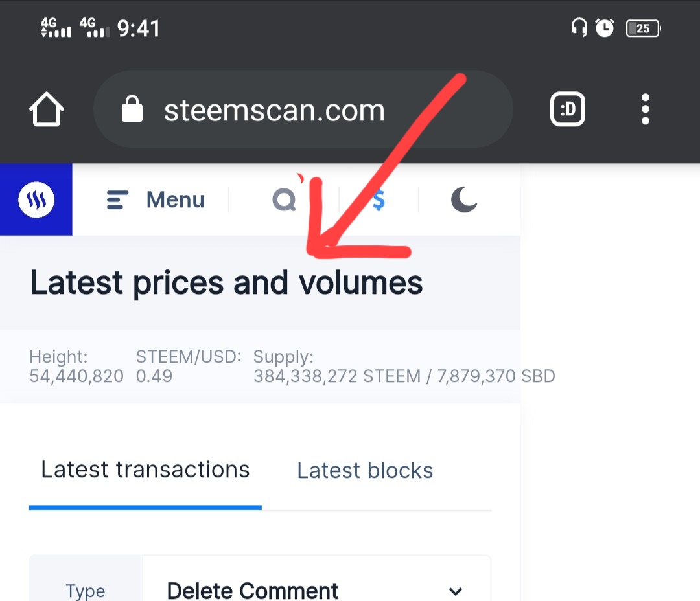Click the Supply value text
The height and width of the screenshot is (601, 700).
[x=404, y=376]
